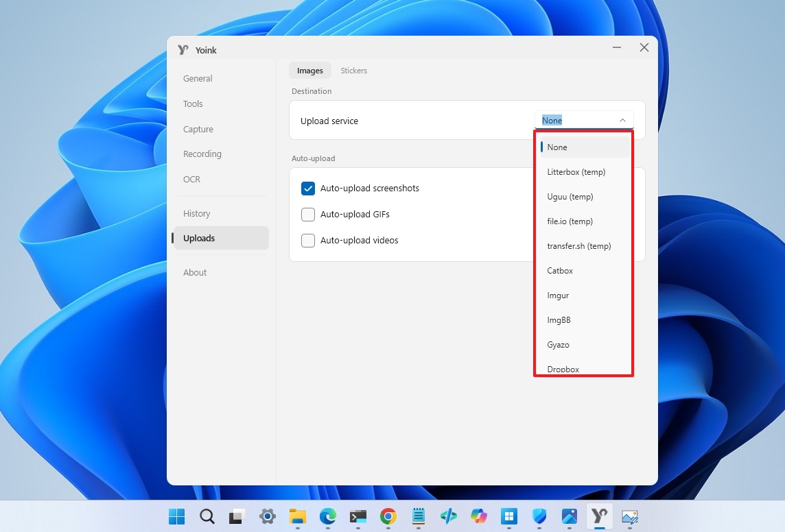Open History section in sidebar
Viewport: 785px width, 532px height.
tap(221, 213)
